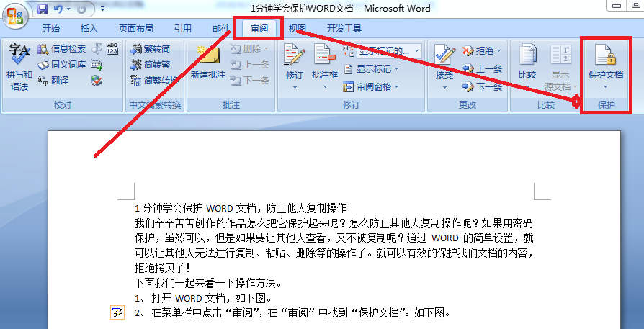The height and width of the screenshot is (329, 644).
Task: Open 简繁转换 conversion options
Action: coord(154,81)
